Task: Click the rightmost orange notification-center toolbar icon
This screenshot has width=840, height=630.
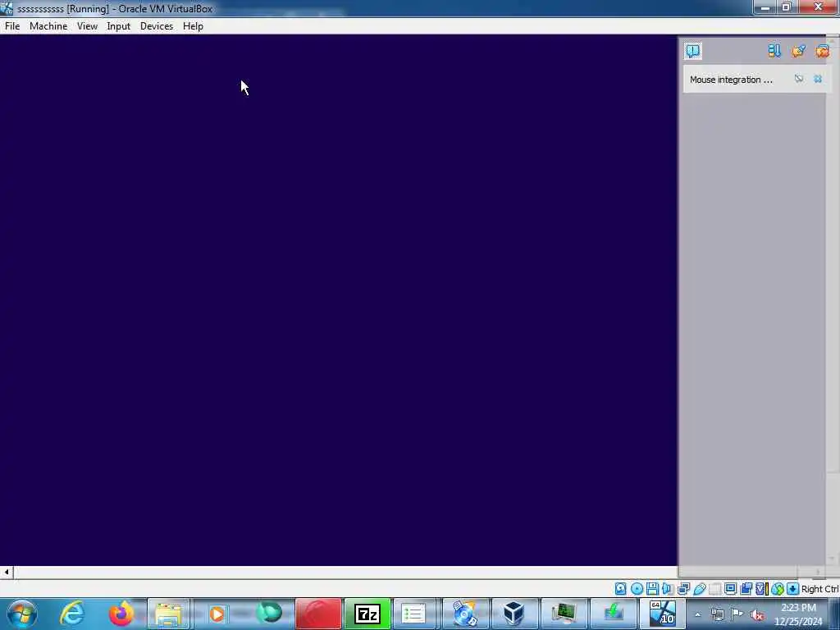Action: click(822, 51)
